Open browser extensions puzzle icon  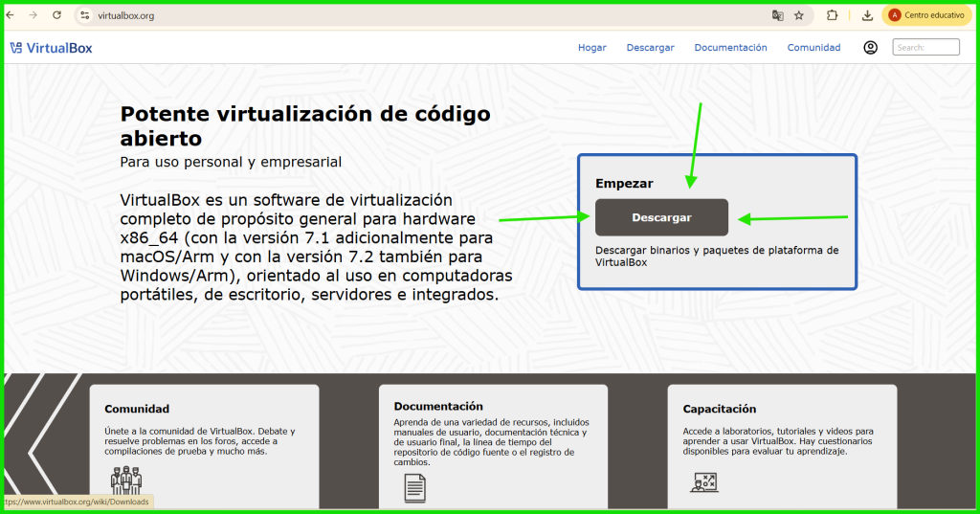tap(833, 15)
